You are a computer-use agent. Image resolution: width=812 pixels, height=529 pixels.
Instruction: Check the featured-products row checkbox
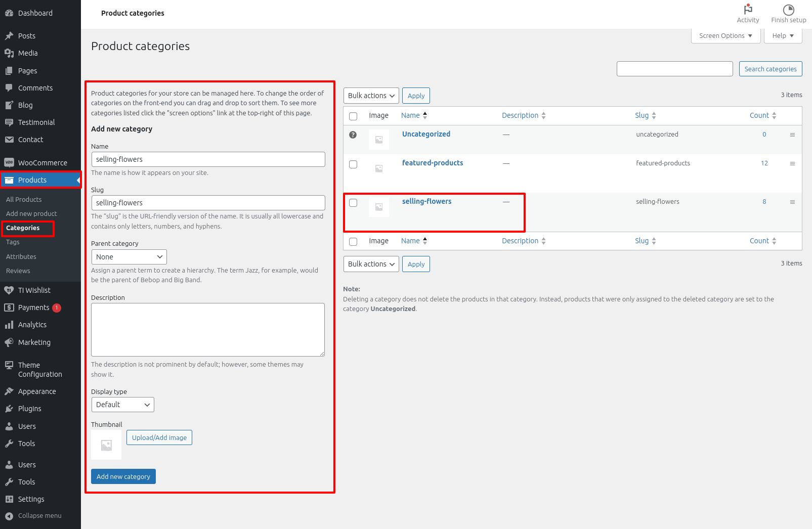353,164
